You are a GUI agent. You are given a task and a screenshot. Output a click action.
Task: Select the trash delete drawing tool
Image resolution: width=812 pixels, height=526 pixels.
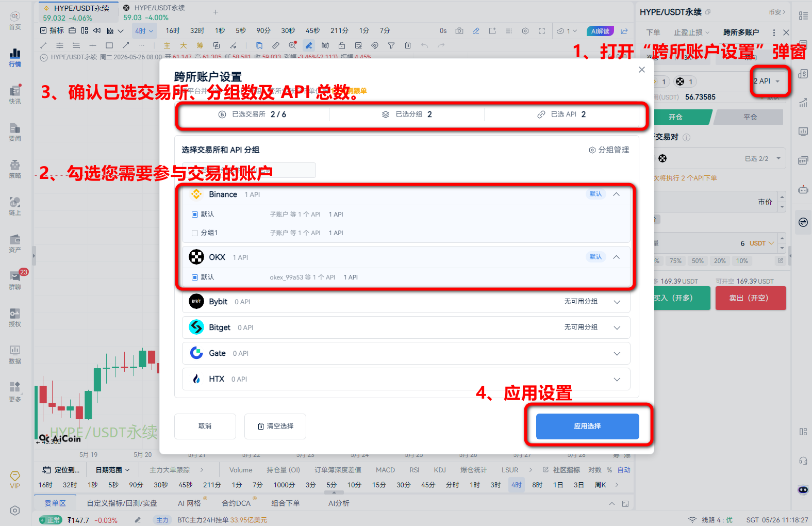[408, 45]
